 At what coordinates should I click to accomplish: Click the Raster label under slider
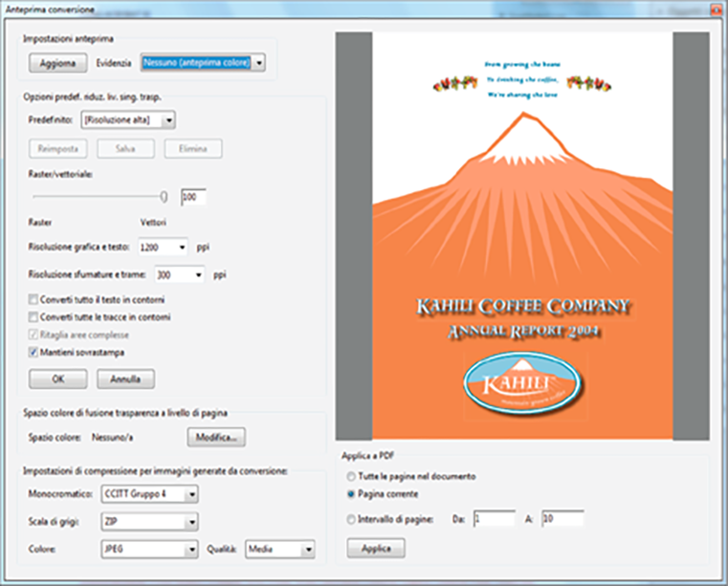pyautogui.click(x=40, y=222)
